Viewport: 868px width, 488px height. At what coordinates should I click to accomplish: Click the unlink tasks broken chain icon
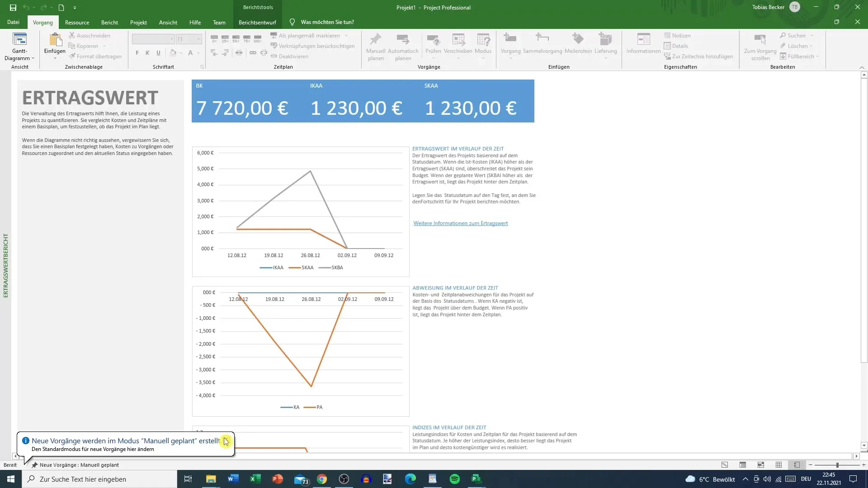click(264, 53)
